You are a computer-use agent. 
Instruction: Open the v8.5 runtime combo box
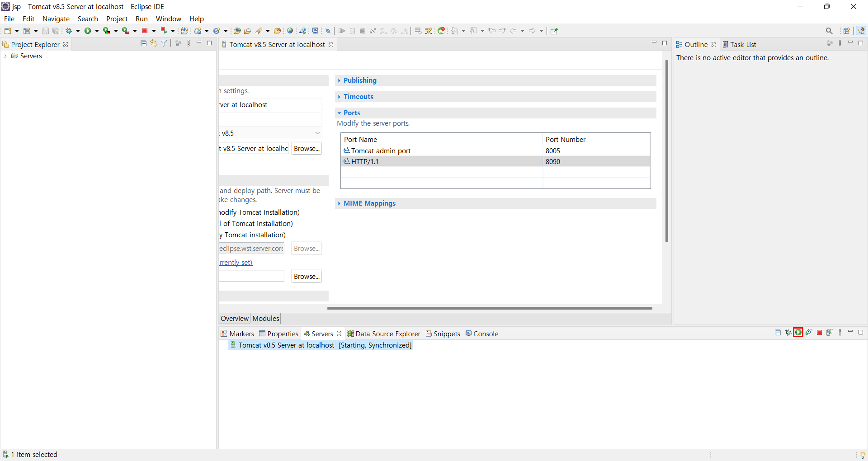(x=270, y=133)
